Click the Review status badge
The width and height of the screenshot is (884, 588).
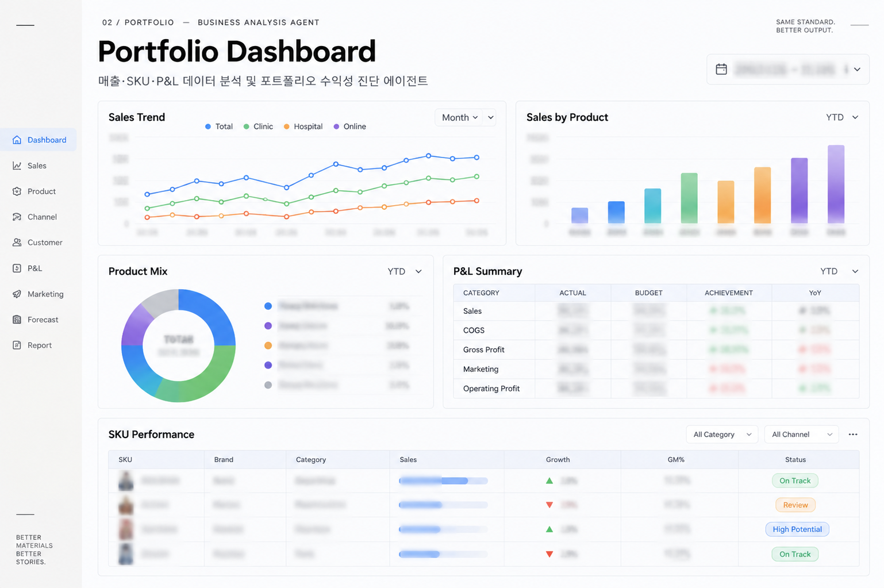(795, 505)
